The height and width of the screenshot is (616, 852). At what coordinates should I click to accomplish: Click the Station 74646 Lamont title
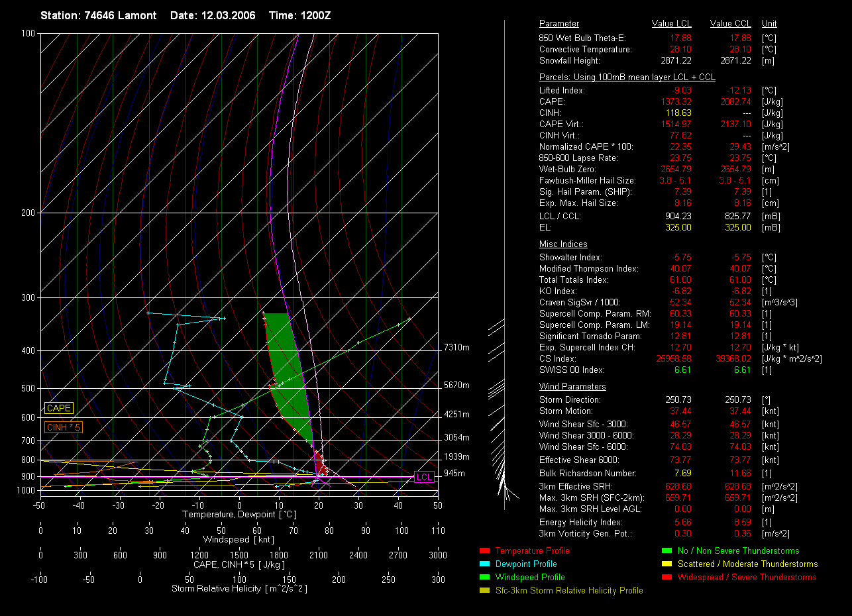click(x=99, y=15)
